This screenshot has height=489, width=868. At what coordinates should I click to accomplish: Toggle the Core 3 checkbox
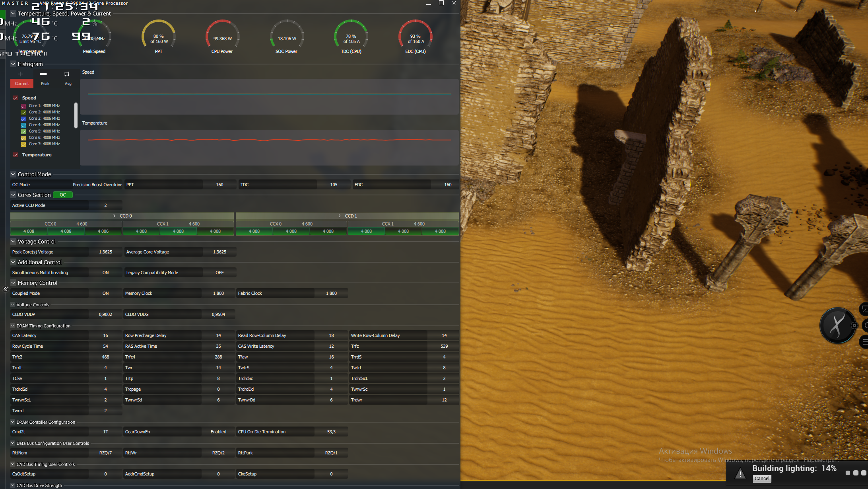[23, 119]
